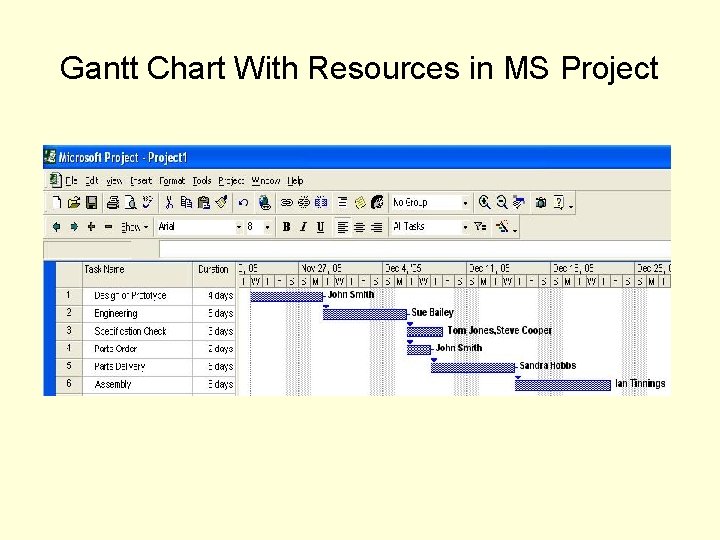Click the Print icon

click(x=113, y=202)
